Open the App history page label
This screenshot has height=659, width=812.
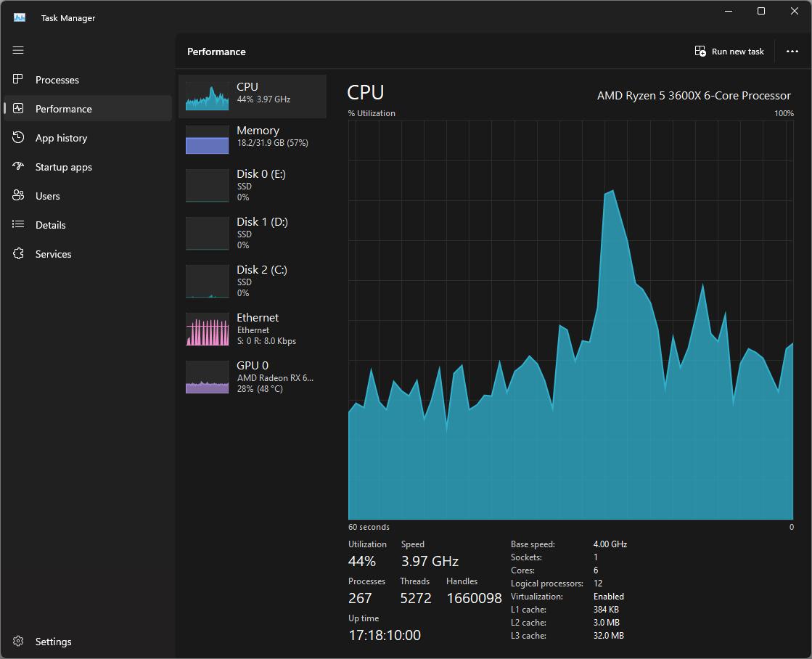(61, 138)
